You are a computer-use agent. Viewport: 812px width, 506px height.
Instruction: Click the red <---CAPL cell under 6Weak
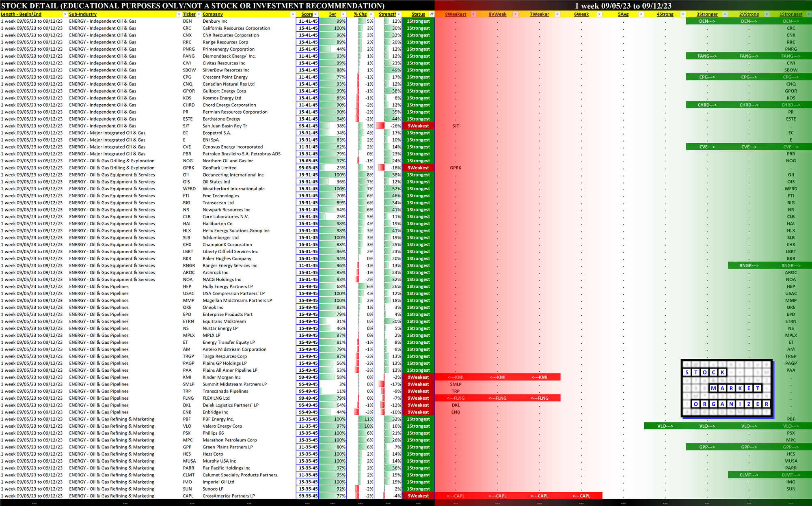tap(581, 496)
